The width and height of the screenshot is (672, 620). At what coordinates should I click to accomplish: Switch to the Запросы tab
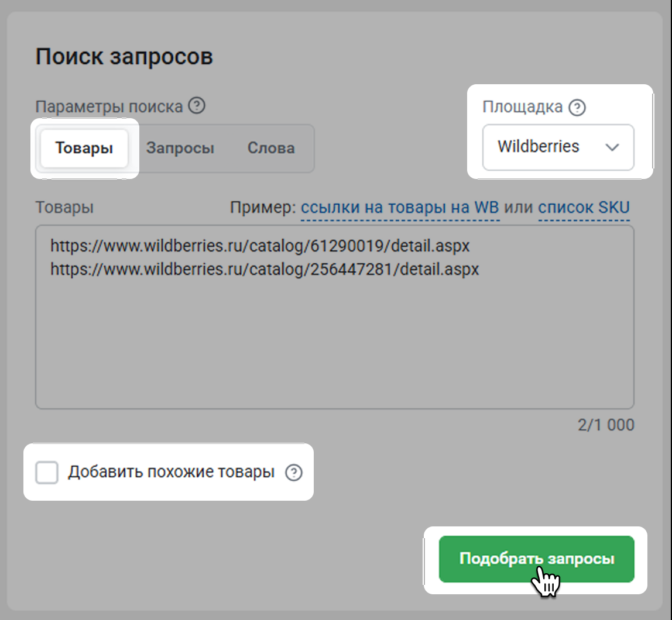point(180,149)
